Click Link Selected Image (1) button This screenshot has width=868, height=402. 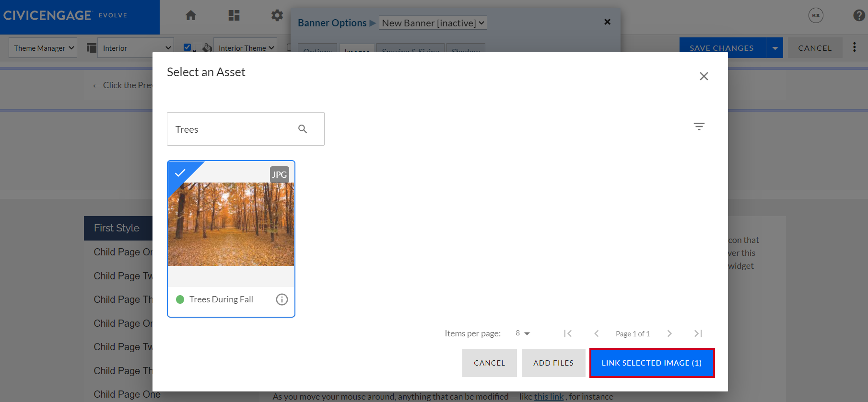pyautogui.click(x=652, y=363)
